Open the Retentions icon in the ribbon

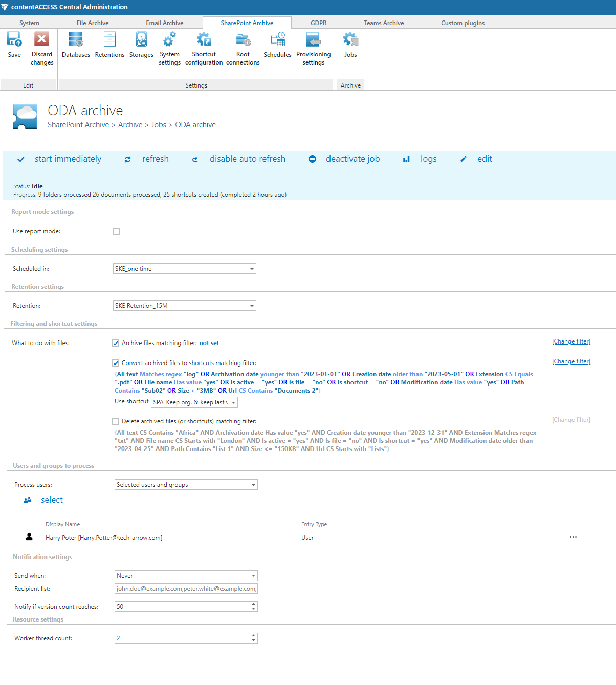(x=109, y=40)
